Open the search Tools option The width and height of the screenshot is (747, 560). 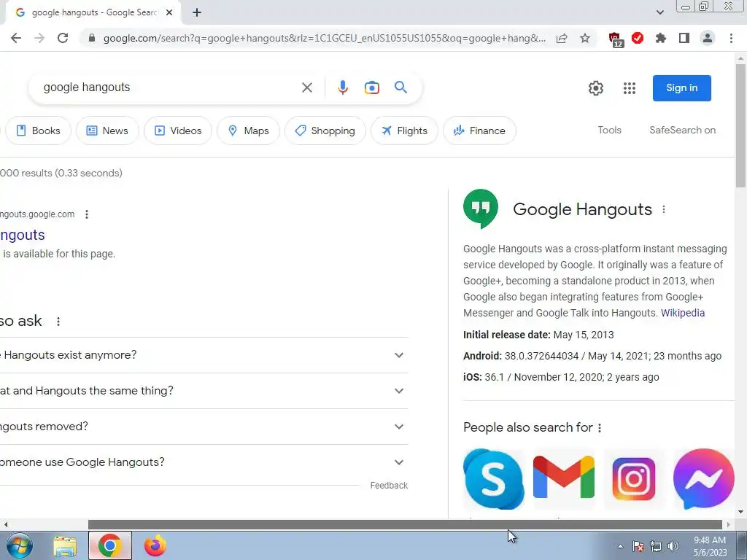(609, 130)
